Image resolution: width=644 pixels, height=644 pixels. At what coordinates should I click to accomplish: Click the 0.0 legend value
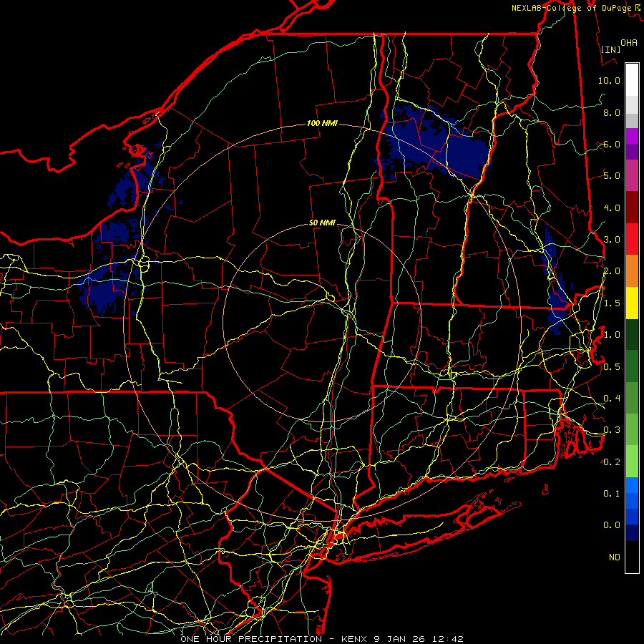coord(612,525)
